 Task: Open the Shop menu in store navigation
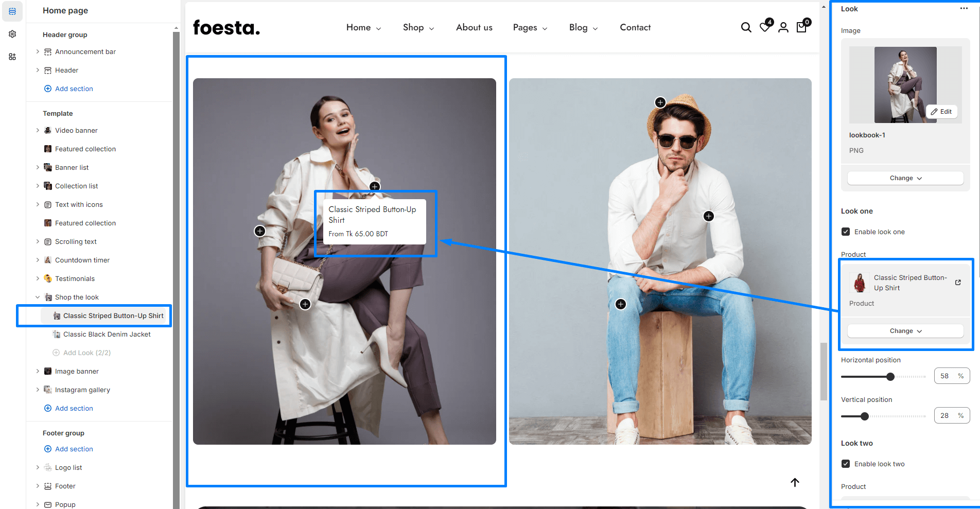click(x=418, y=28)
